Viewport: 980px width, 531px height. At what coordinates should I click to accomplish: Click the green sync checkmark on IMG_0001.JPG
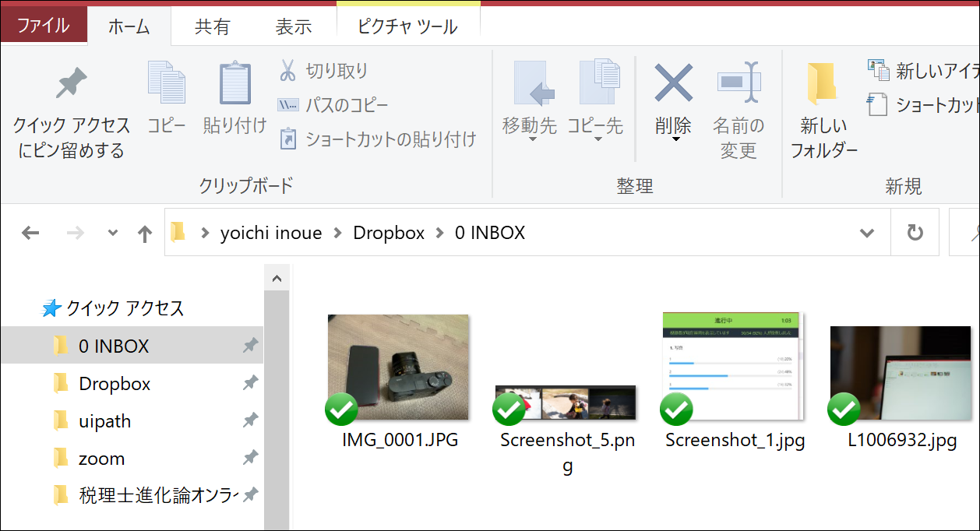tap(341, 409)
